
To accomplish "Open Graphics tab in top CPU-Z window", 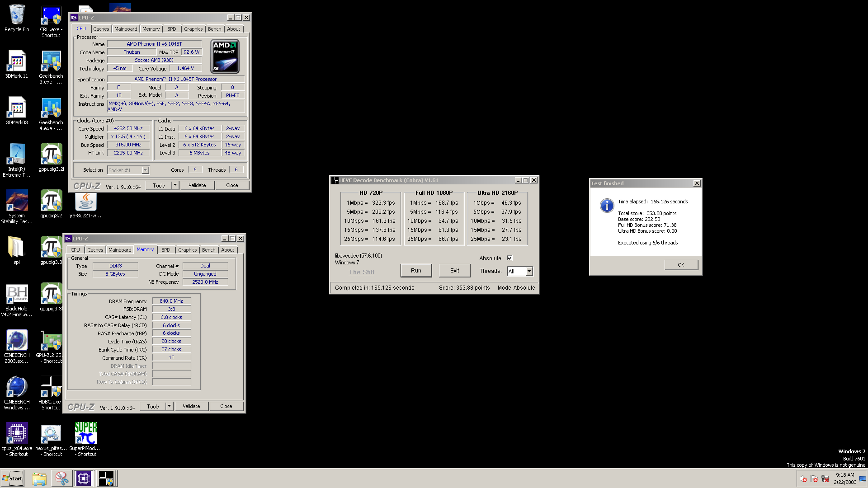I will [193, 29].
